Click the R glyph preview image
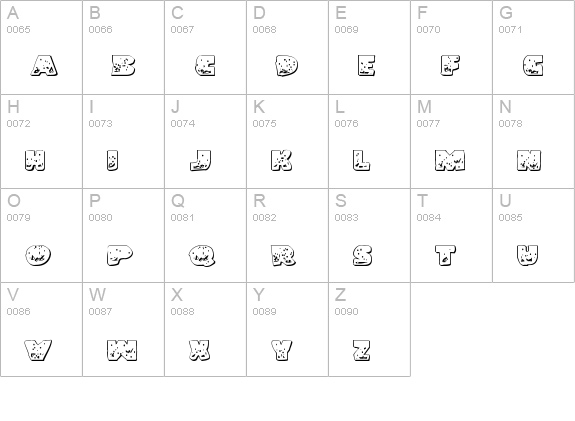The width and height of the screenshot is (575, 421). pyautogui.click(x=283, y=255)
